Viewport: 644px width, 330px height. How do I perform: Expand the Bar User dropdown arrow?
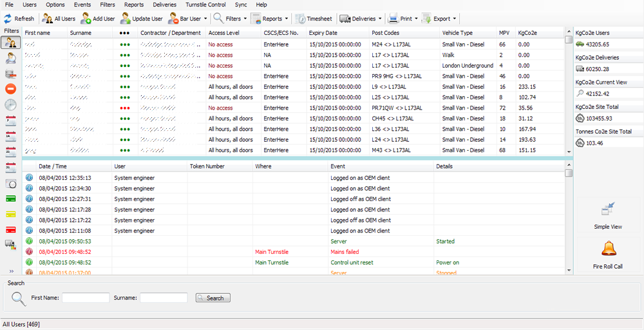205,19
